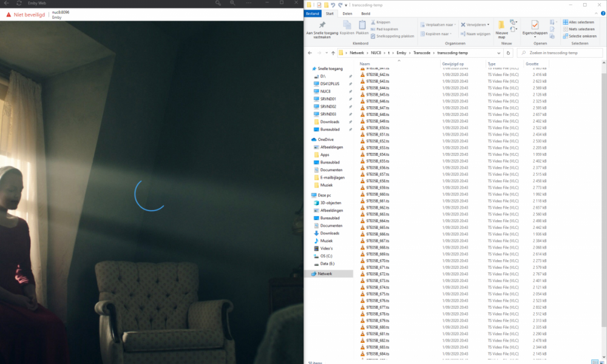Open Kopiëren naar dropdown
The width and height of the screenshot is (607, 364).
pyautogui.click(x=436, y=34)
